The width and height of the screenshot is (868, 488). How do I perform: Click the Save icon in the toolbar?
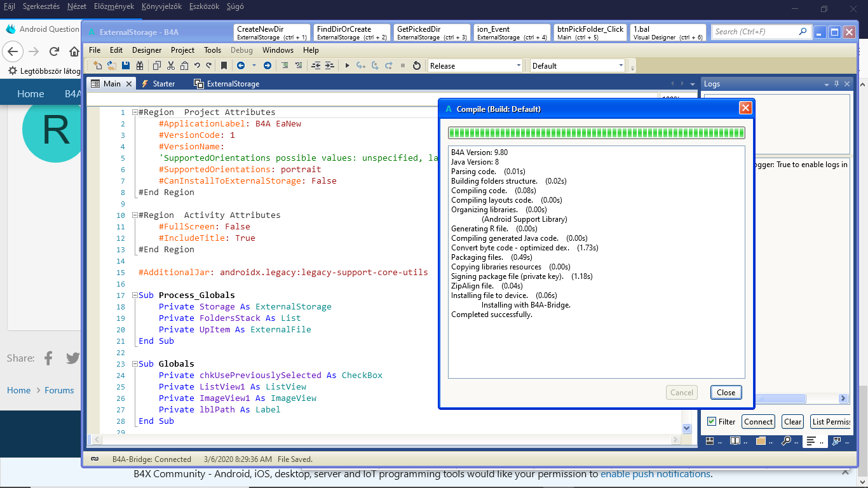click(x=125, y=65)
